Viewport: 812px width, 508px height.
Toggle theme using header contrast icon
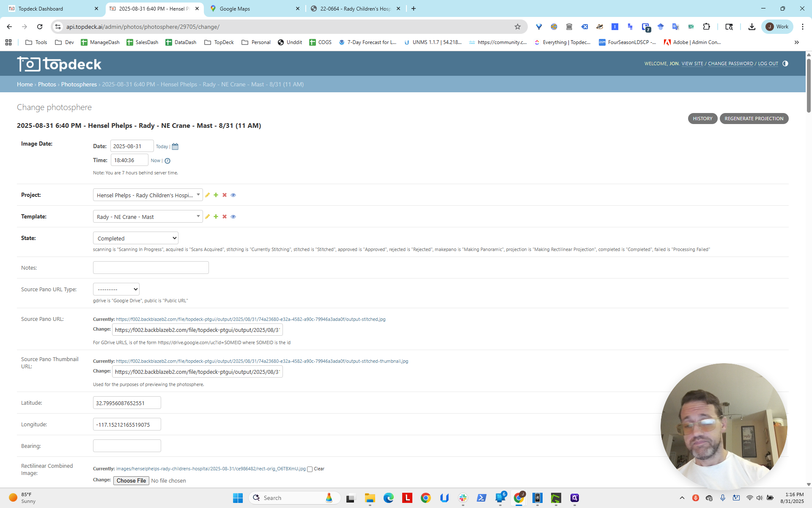785,63
